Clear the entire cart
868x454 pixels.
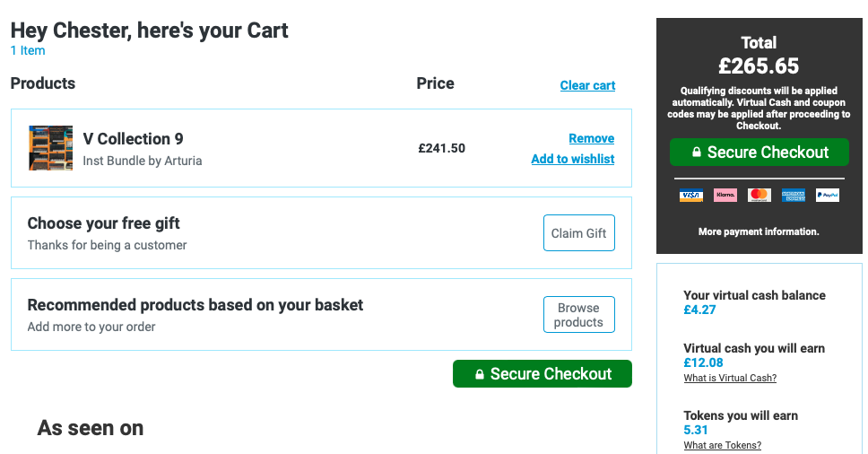click(x=587, y=85)
